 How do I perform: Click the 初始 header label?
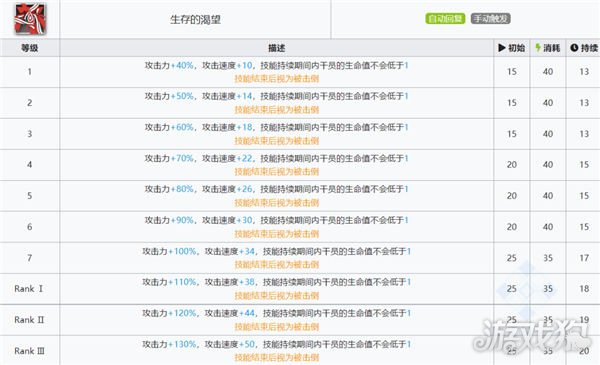(516, 48)
